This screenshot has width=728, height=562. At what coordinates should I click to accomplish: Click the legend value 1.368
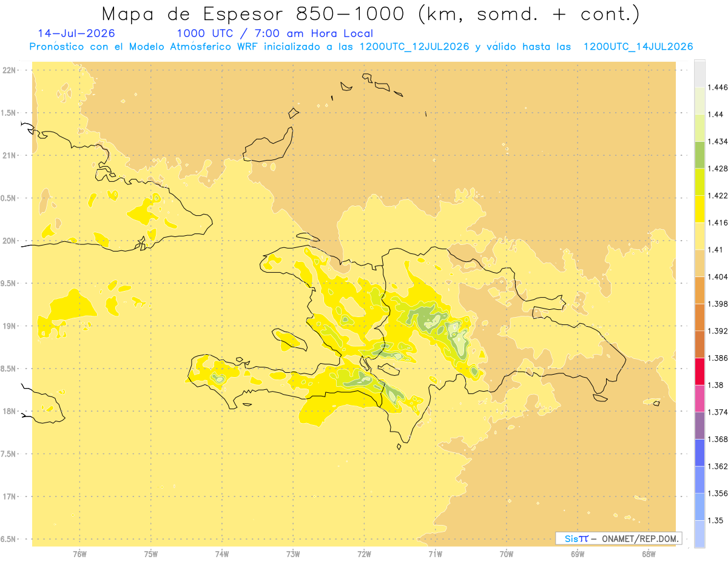718,440
